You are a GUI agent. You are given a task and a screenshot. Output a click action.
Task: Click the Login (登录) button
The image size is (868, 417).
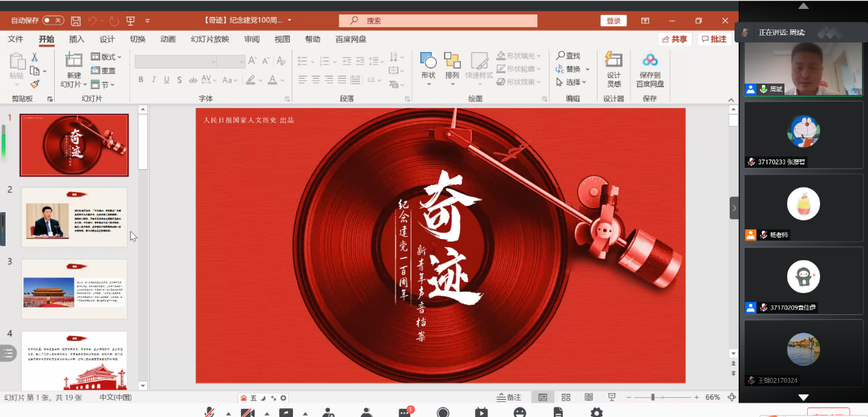click(x=613, y=21)
